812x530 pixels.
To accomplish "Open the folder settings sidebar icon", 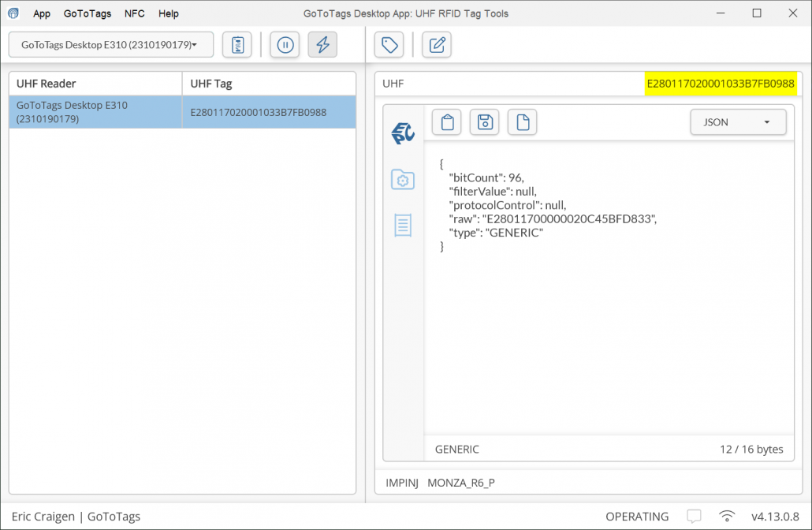I will (x=403, y=180).
